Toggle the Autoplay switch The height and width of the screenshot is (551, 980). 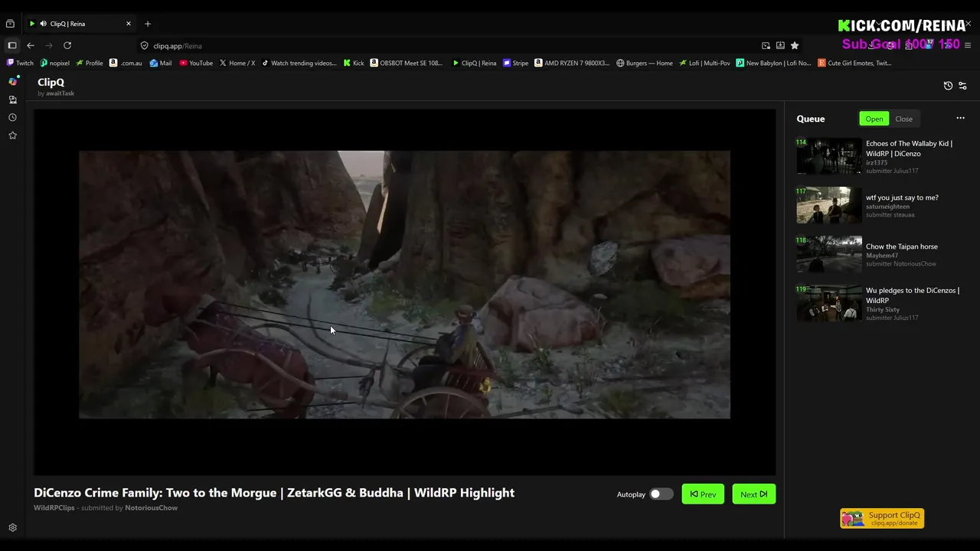[661, 494]
